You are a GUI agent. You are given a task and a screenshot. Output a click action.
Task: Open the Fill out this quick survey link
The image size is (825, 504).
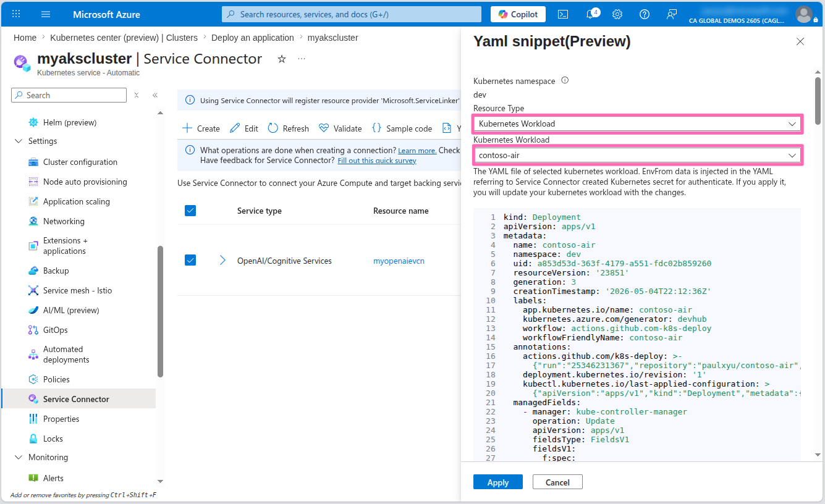[377, 161]
